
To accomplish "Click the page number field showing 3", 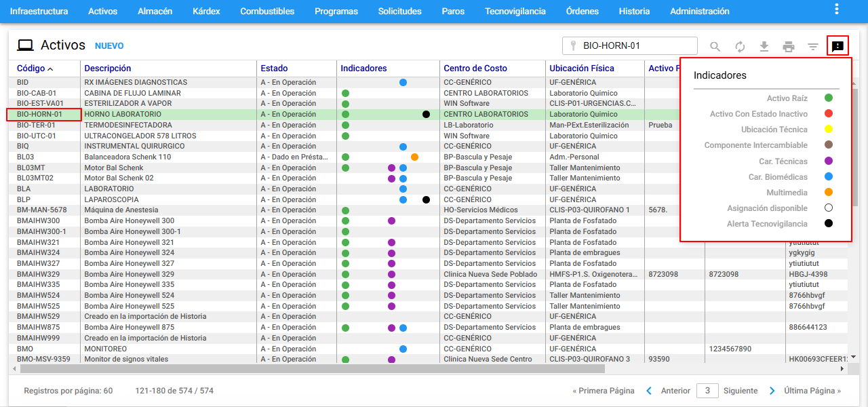I will point(707,391).
